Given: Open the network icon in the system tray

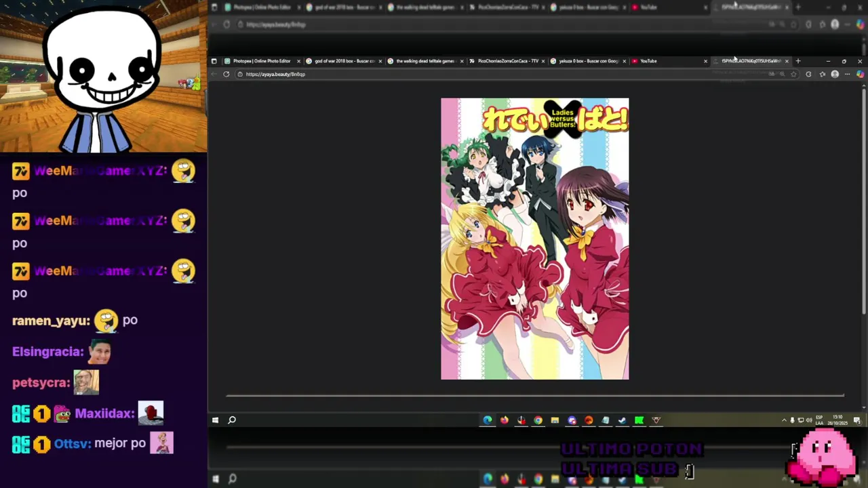Looking at the screenshot, I should 801,420.
